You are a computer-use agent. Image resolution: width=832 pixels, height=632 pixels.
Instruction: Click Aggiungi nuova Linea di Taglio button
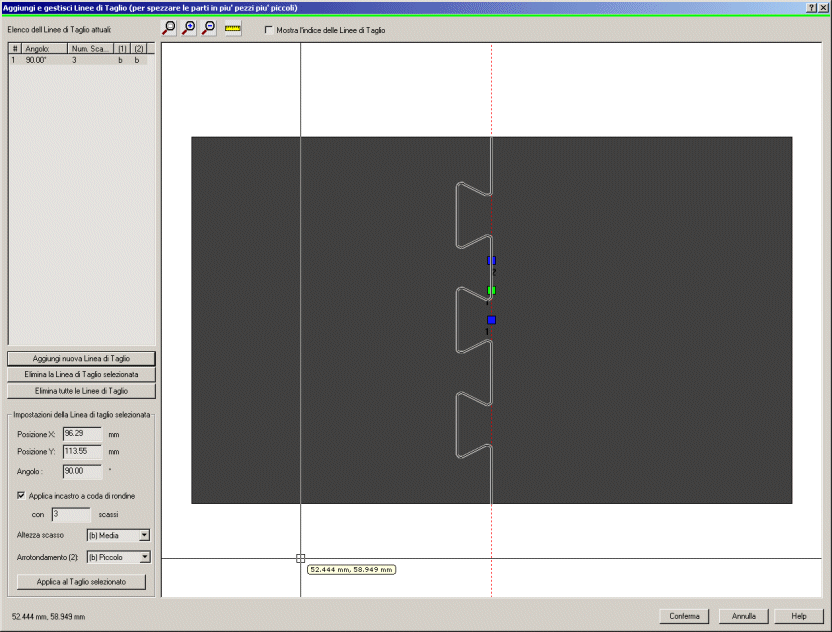(81, 359)
